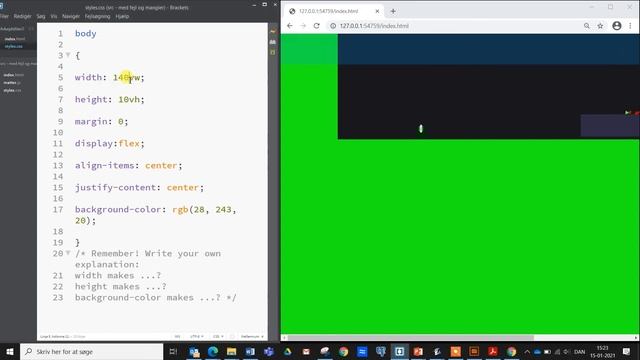This screenshot has width=640, height=360.
Task: Open the Hjælp menu in Brackets
Action: tap(122, 16)
